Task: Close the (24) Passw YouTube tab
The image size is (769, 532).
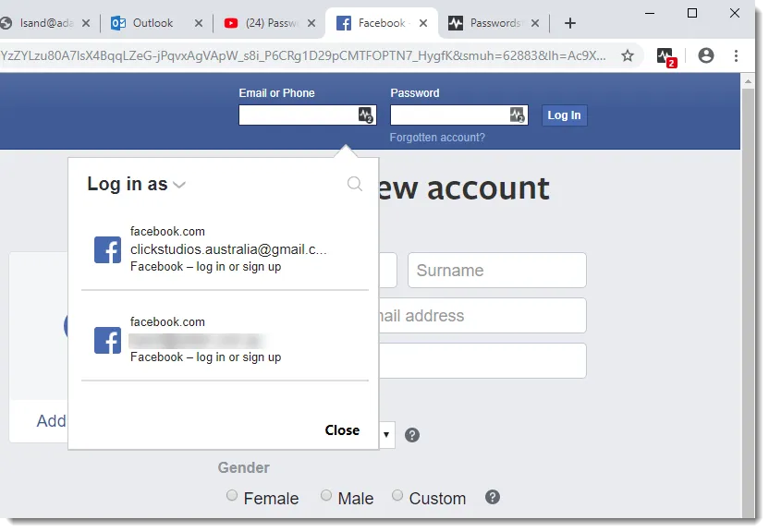Action: point(311,23)
